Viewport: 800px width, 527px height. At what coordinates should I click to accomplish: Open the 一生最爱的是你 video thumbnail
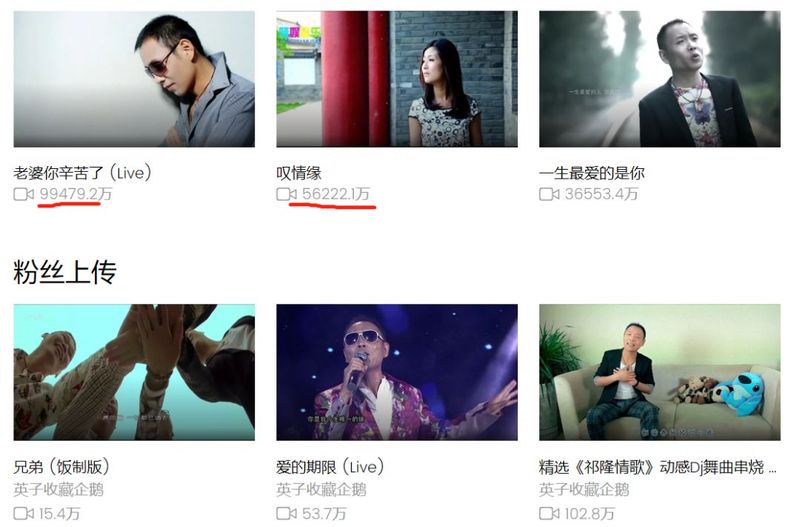[x=660, y=79]
